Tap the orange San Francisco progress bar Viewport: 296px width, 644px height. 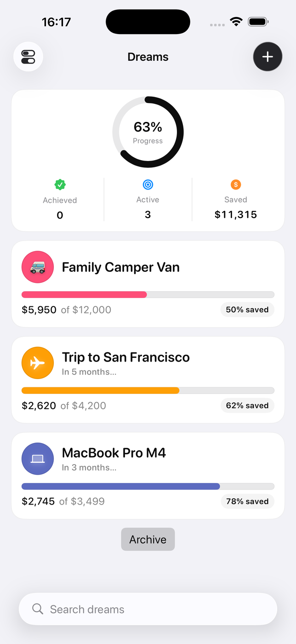(100, 390)
